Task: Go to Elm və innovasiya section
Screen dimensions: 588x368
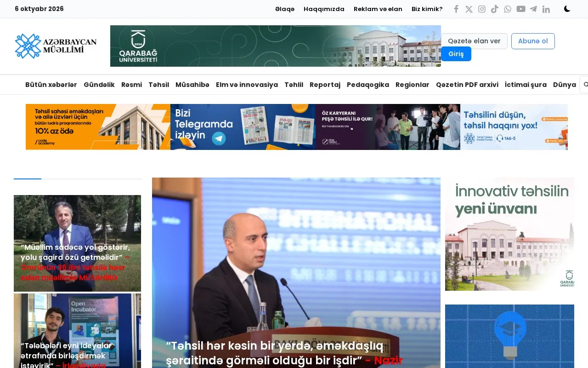Action: (x=247, y=85)
